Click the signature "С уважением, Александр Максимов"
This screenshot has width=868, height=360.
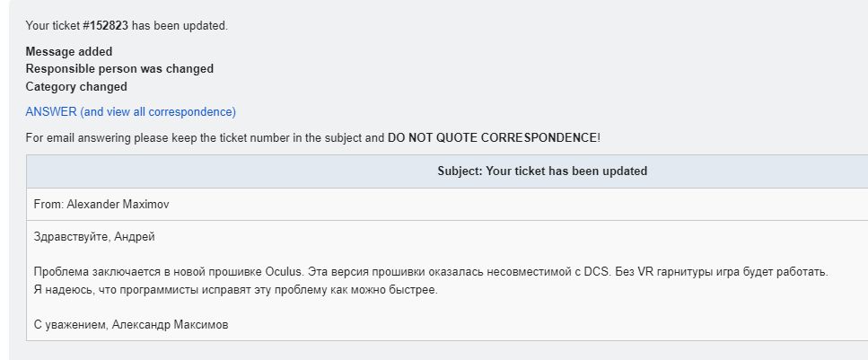131,325
